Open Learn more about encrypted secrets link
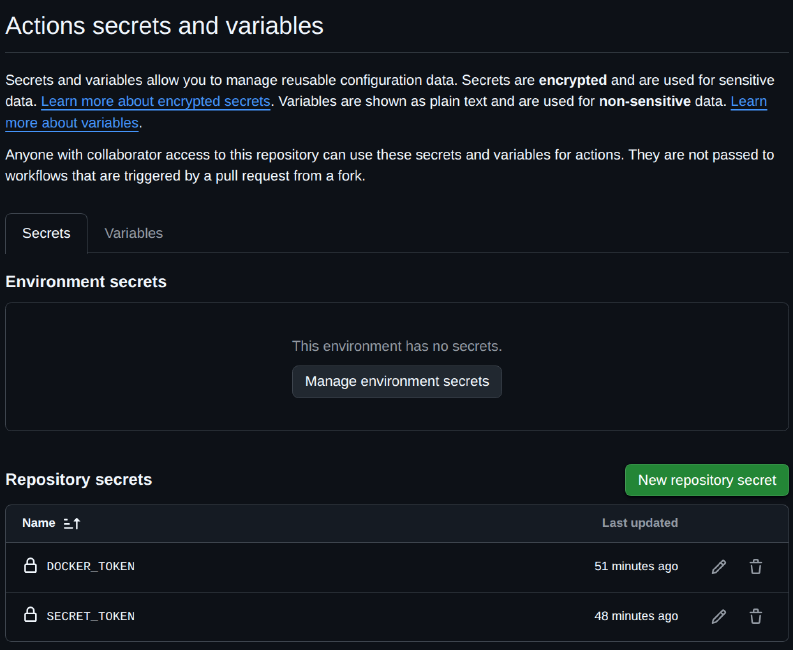This screenshot has width=793, height=650. coord(155,101)
